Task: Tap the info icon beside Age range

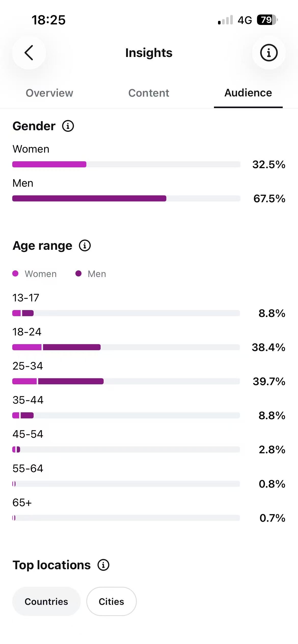Action: click(x=85, y=245)
